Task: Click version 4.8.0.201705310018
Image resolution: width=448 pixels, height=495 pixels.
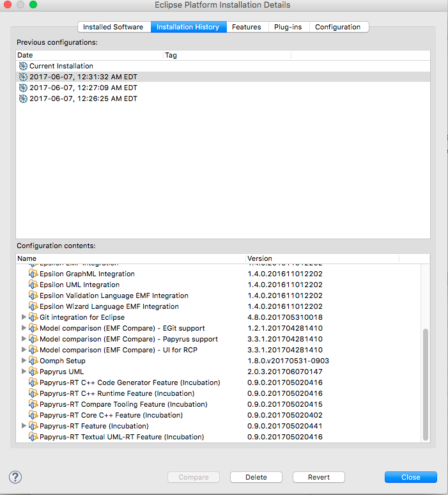Action: coord(285,317)
